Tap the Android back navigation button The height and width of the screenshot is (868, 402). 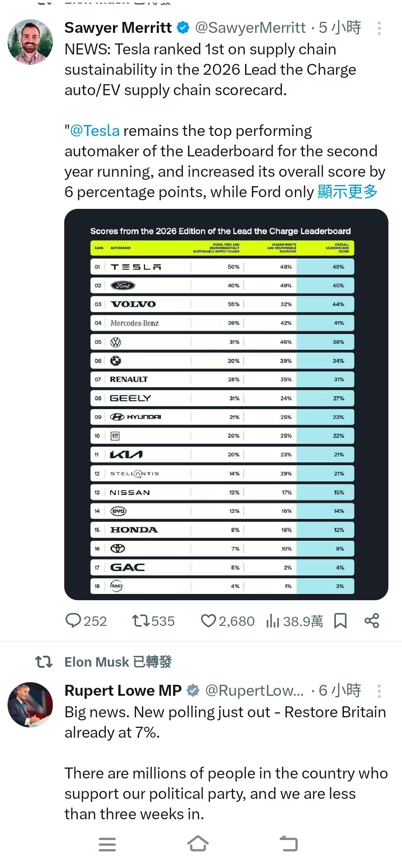click(x=289, y=844)
